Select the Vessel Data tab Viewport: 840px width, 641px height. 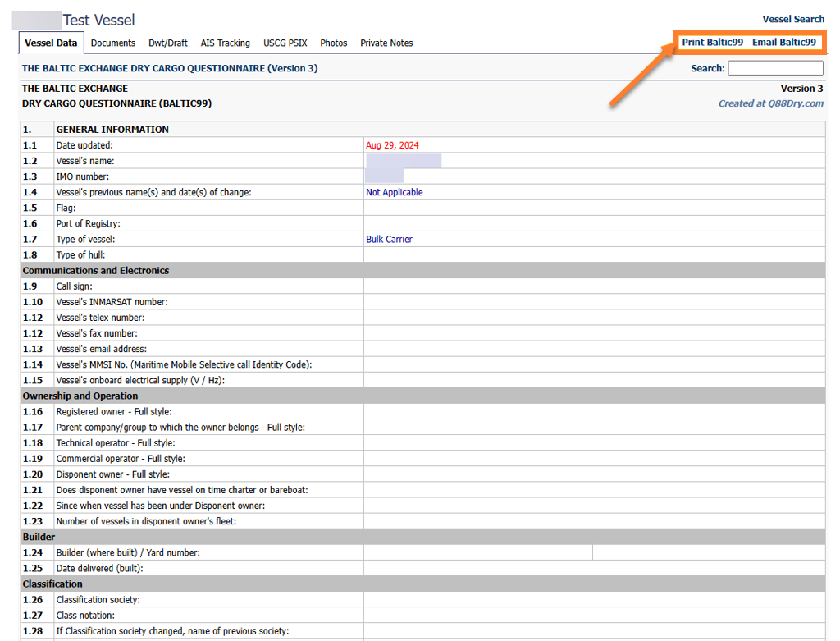(x=51, y=43)
